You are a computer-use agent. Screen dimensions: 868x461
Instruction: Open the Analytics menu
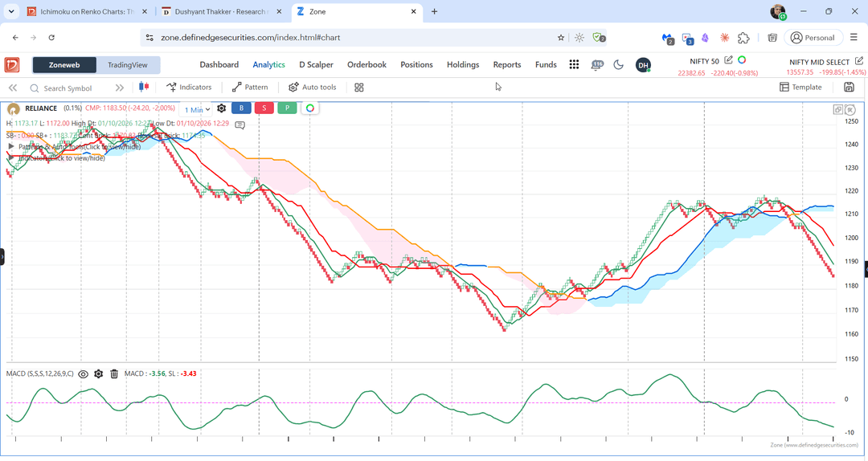(269, 65)
